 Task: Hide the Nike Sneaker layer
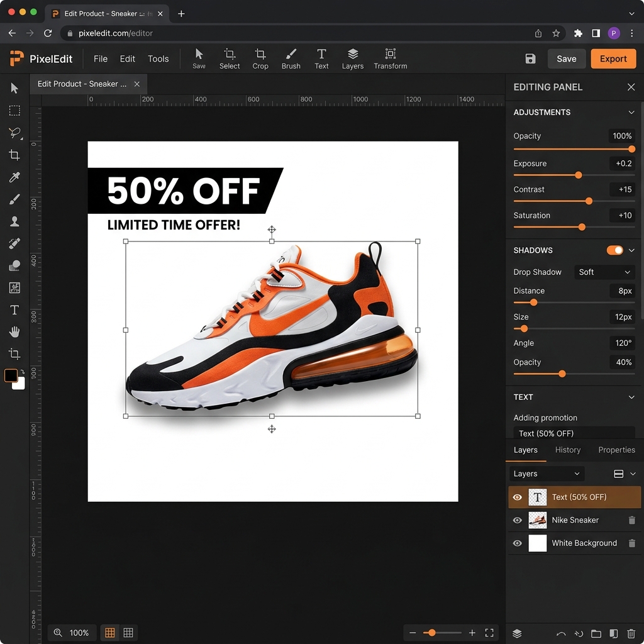click(517, 520)
